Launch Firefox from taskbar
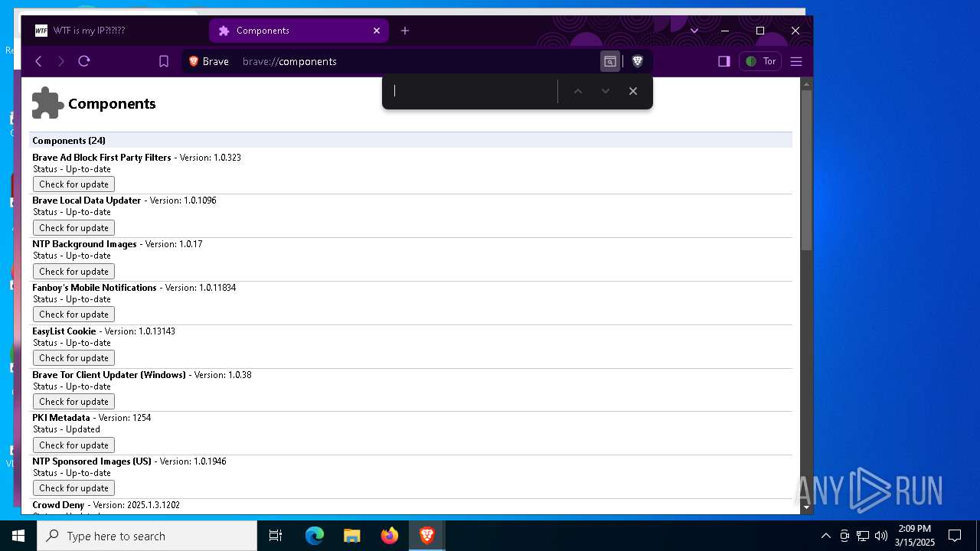 tap(390, 536)
